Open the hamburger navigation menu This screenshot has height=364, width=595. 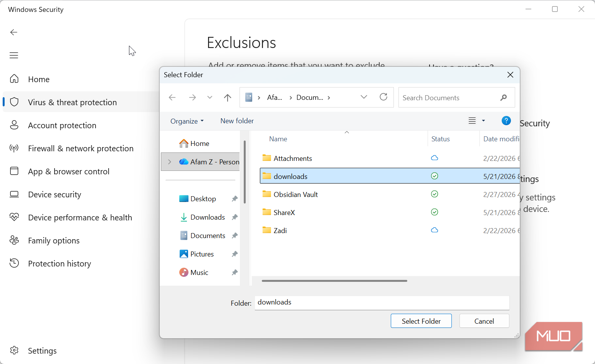pyautogui.click(x=14, y=55)
